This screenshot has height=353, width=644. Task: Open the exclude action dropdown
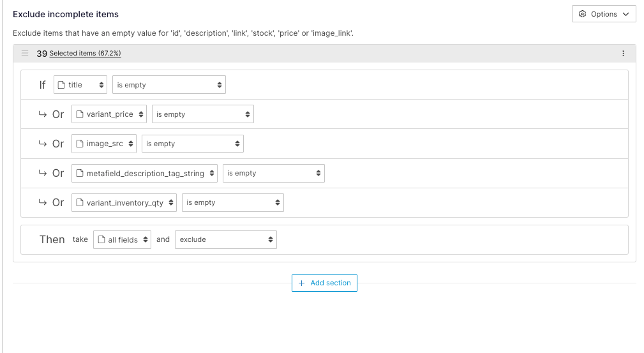(x=225, y=239)
